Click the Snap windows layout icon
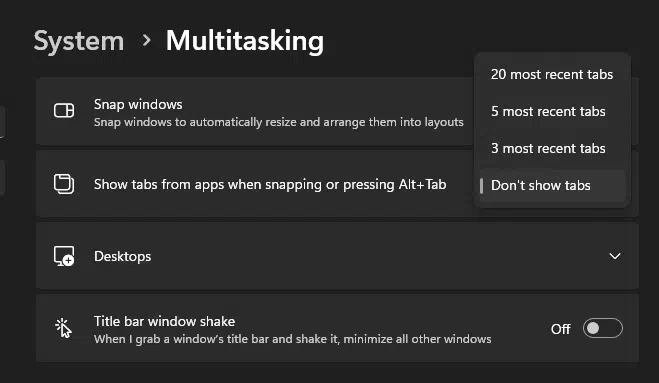 coord(64,111)
